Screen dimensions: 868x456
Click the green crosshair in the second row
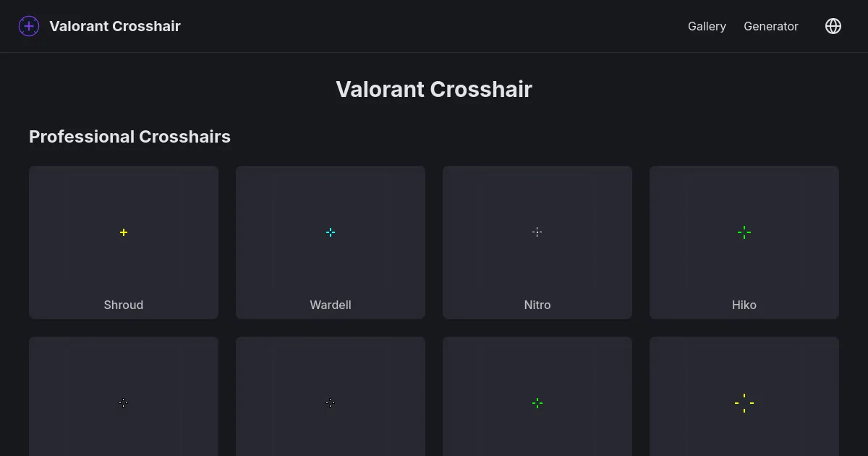537,403
